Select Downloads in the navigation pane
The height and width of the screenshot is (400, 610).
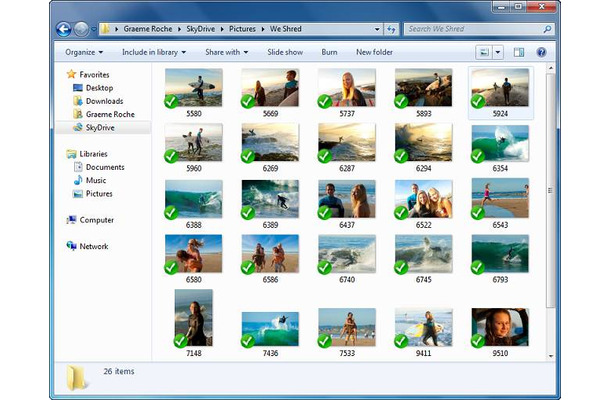click(x=104, y=101)
